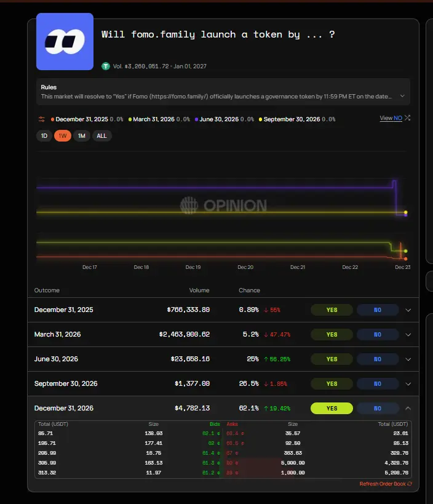Select the ALL time range tab

102,135
